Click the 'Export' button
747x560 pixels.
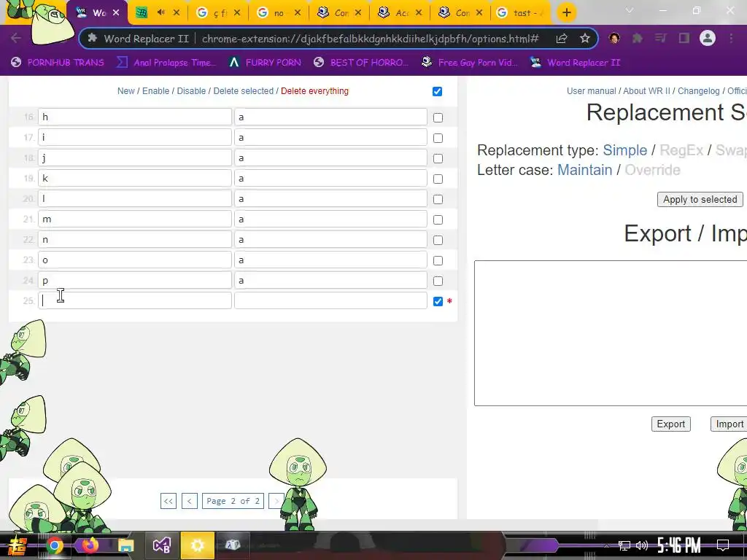671,424
